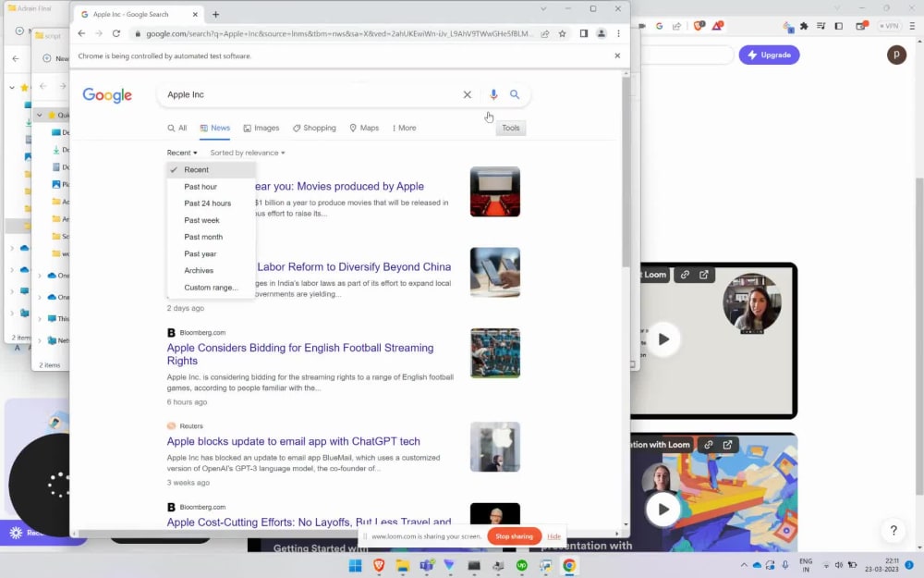Stop sharing the screen via Loom
The width and height of the screenshot is (924, 578).
(514, 536)
